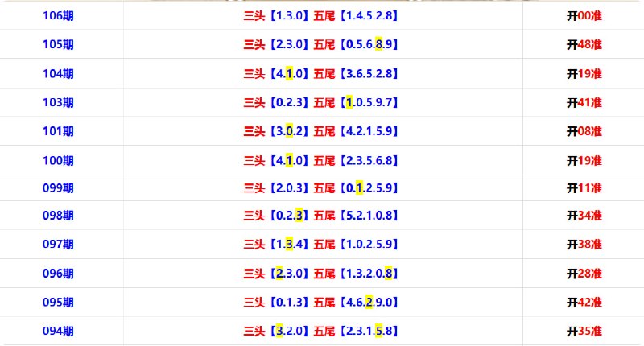Click 五尾【3.6.5.2.8】in the 104期 row
644x346 pixels.
356,74
